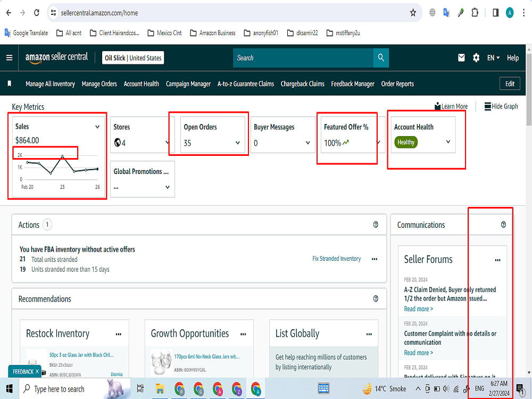
Task: Expand the Sales metric card
Action: (x=97, y=127)
